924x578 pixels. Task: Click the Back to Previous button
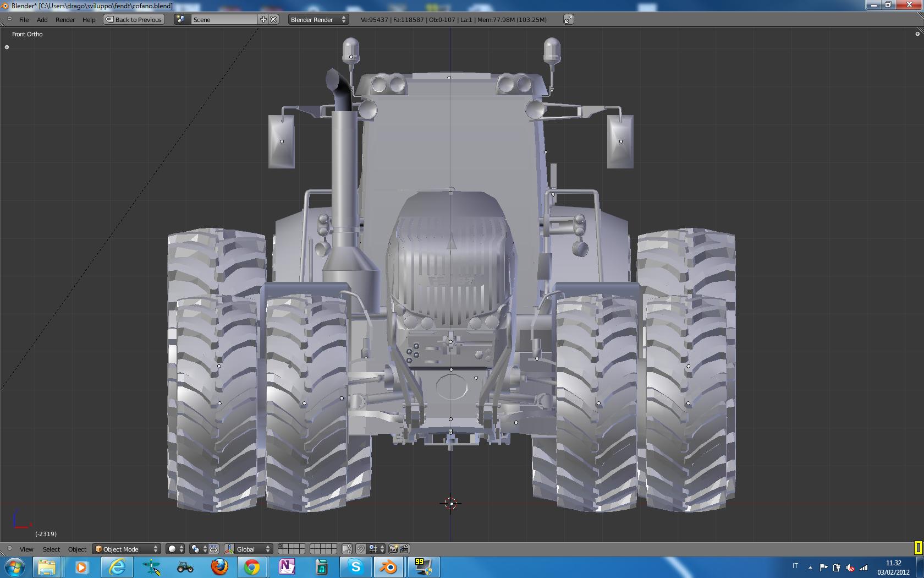[x=134, y=19]
